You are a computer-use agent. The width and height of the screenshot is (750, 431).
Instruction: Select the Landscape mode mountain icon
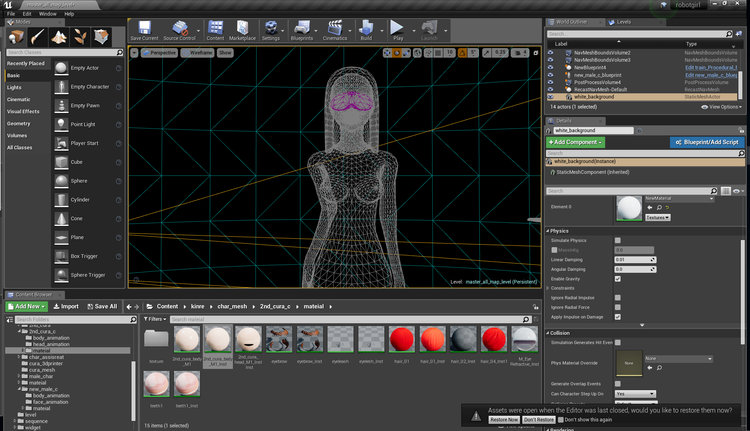point(59,37)
